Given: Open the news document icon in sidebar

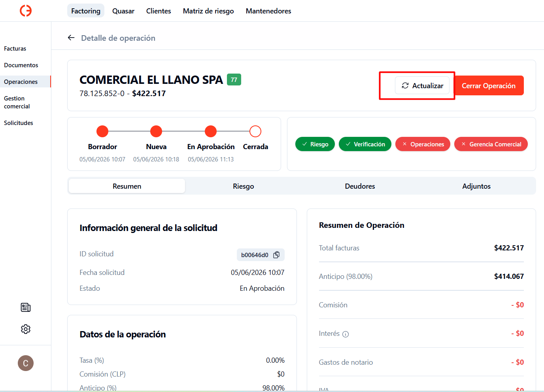Looking at the screenshot, I should click(x=26, y=307).
